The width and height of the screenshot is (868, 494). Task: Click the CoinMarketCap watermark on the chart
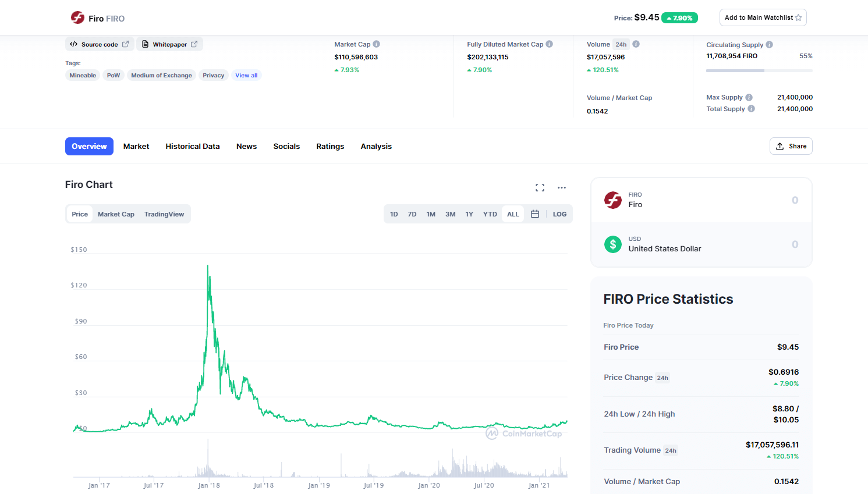[x=524, y=433]
